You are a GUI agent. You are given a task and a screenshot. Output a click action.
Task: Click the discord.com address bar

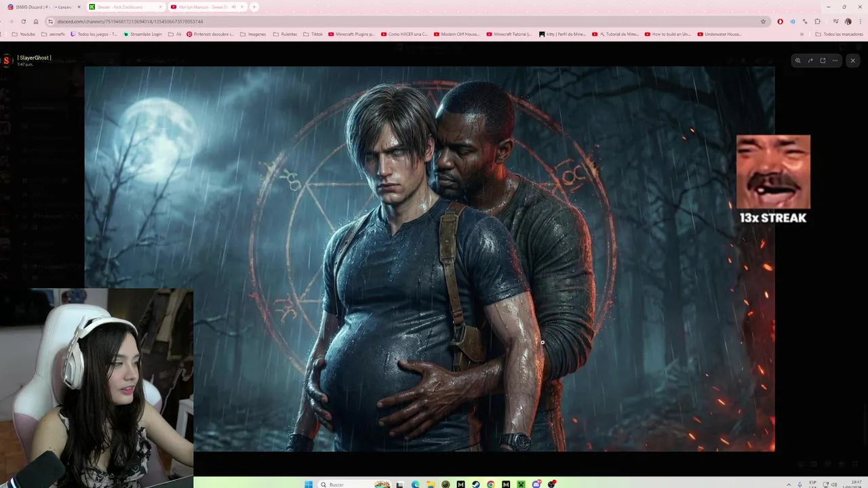407,22
